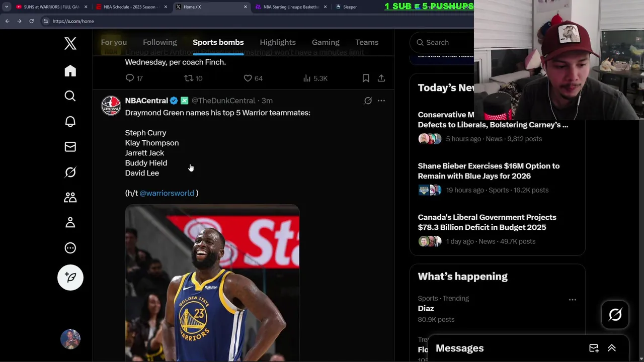Click NBACentral display name
Screen dimensions: 644x362
[x=146, y=101]
